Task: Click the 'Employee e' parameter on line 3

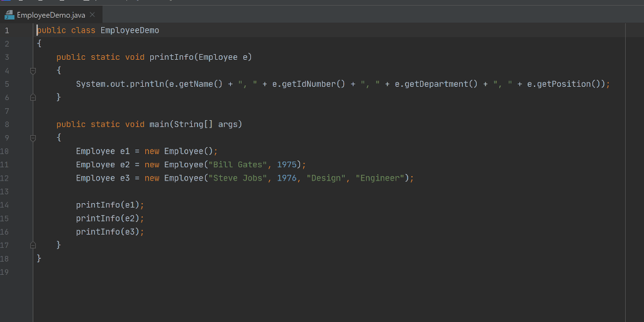Action: point(223,57)
